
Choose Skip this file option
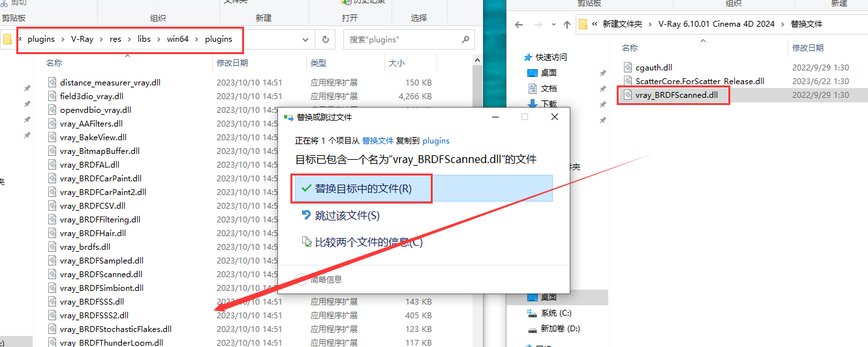[341, 215]
